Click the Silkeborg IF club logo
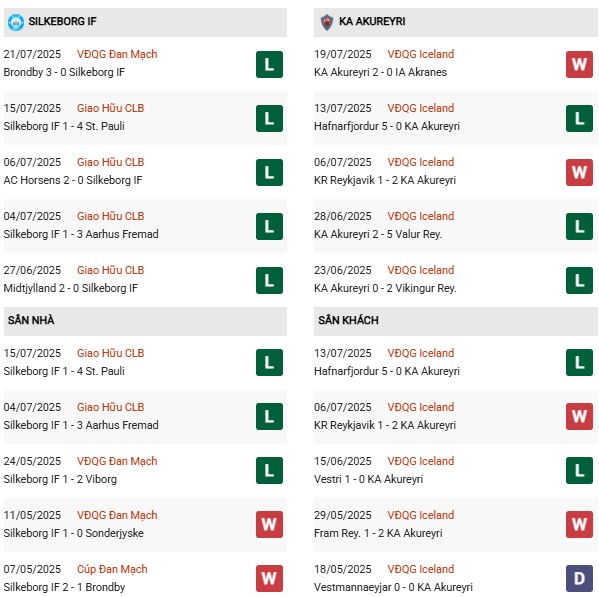This screenshot has height=597, width=599. pyautogui.click(x=16, y=22)
